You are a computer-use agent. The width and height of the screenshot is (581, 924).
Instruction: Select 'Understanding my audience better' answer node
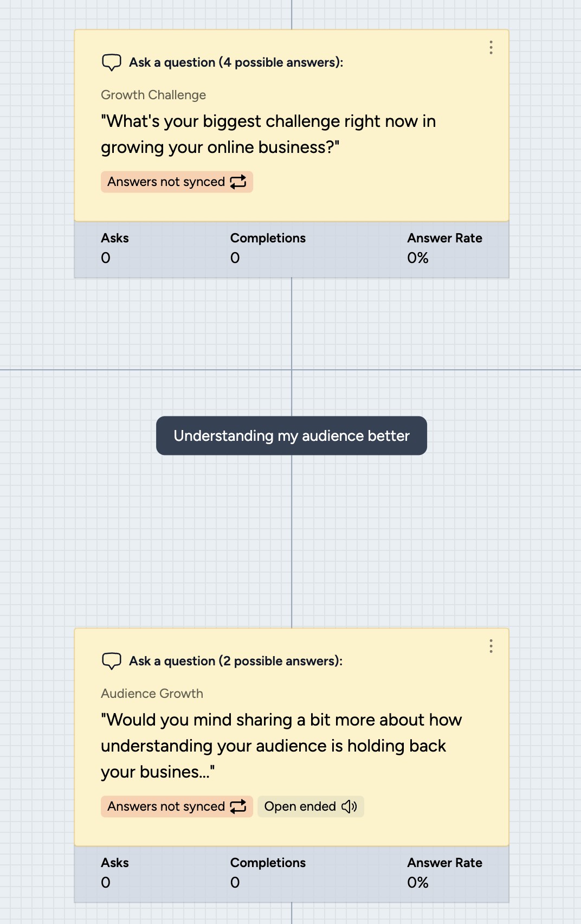coord(292,436)
